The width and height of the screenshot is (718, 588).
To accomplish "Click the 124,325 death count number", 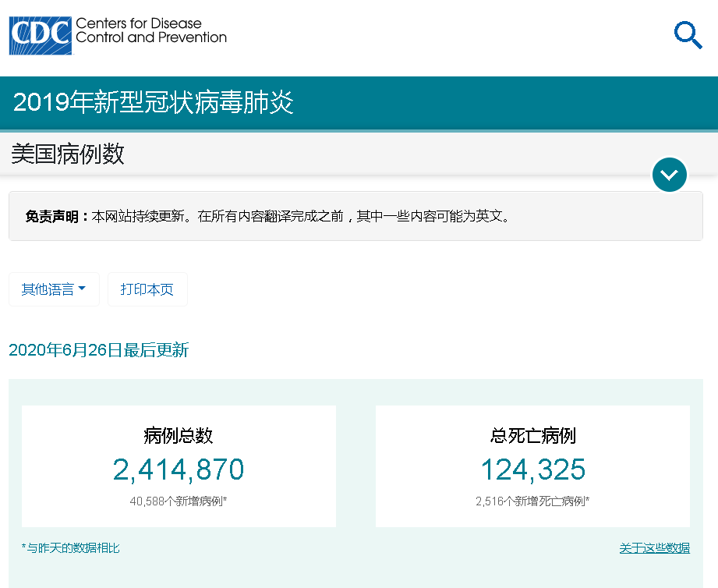I will (x=532, y=470).
